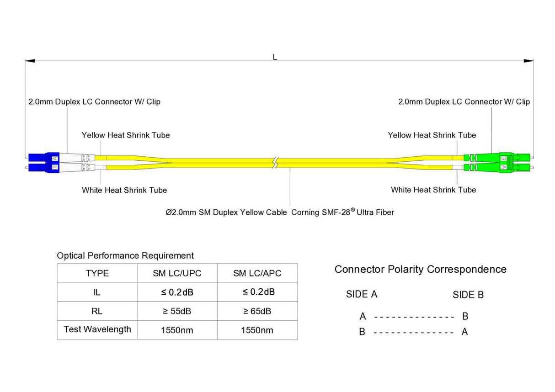Click the 'Connector Polarity Correspondence' heading
Screen dimensions: 555x392
point(421,269)
